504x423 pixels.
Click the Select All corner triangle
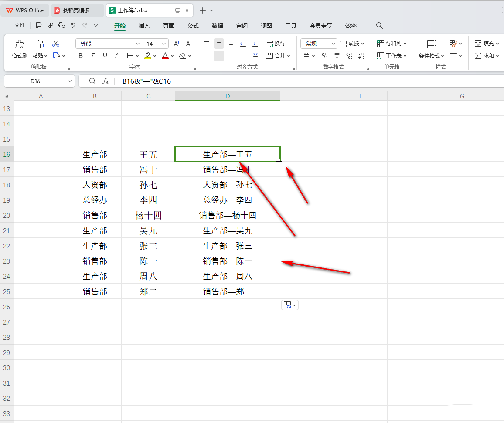click(x=7, y=96)
